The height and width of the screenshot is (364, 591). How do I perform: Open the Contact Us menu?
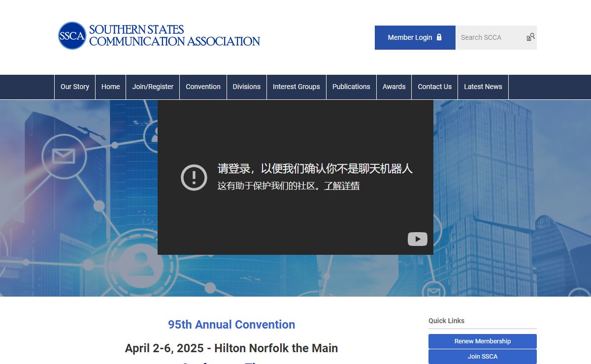[435, 87]
